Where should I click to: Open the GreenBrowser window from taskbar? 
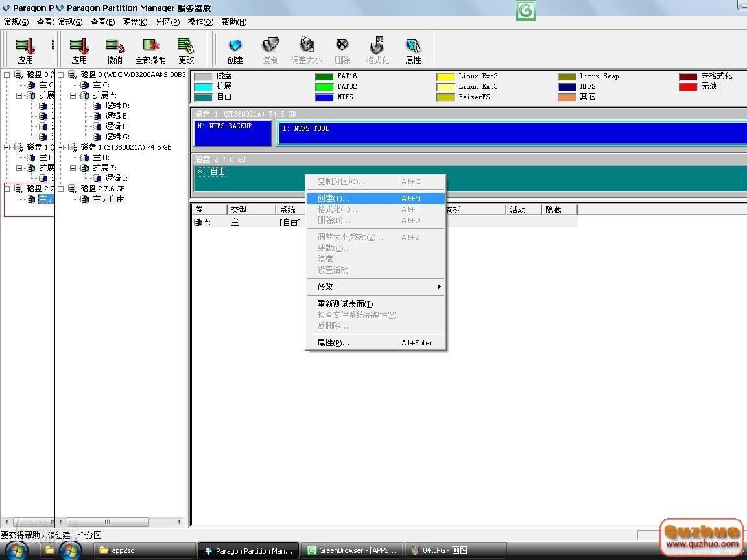pyautogui.click(x=353, y=550)
